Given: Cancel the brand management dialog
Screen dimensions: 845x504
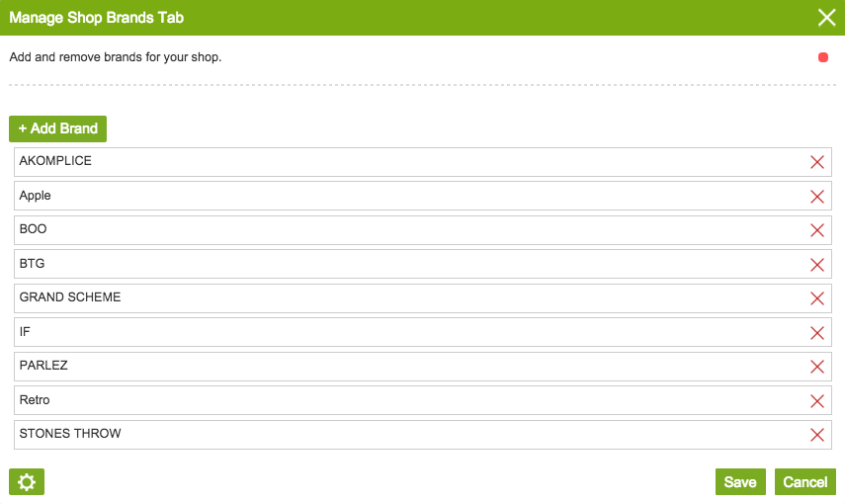Looking at the screenshot, I should coord(805,482).
